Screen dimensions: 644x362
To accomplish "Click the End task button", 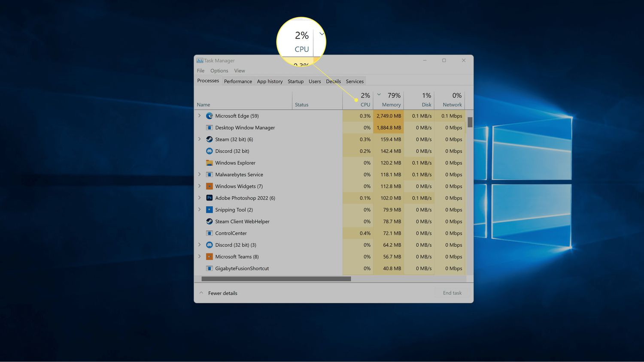I will pos(452,293).
